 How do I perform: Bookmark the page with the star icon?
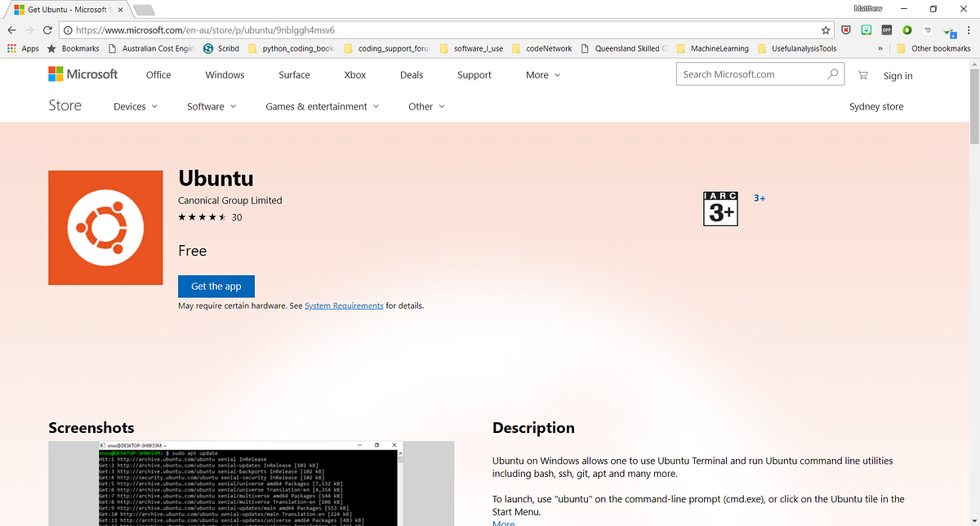click(x=825, y=29)
